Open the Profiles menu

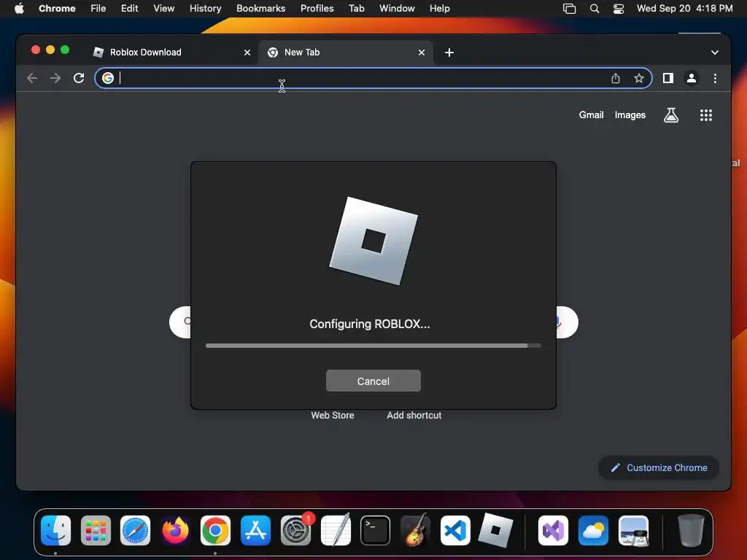317,9
